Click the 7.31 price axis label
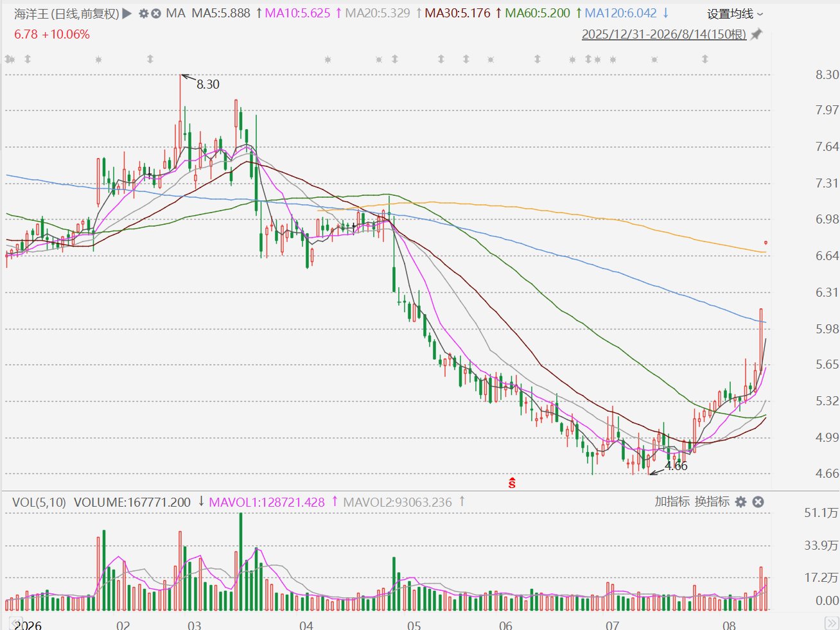This screenshot has height=630, width=840. (827, 183)
